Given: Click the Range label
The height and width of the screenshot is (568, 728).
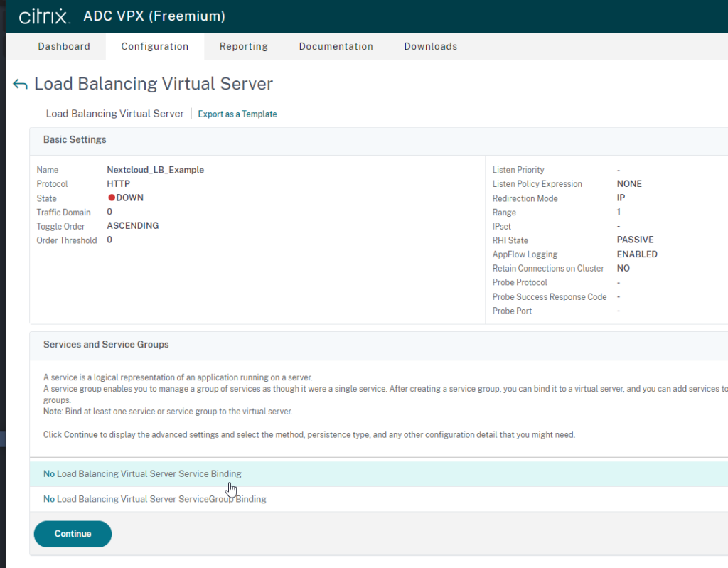Looking at the screenshot, I should (504, 213).
